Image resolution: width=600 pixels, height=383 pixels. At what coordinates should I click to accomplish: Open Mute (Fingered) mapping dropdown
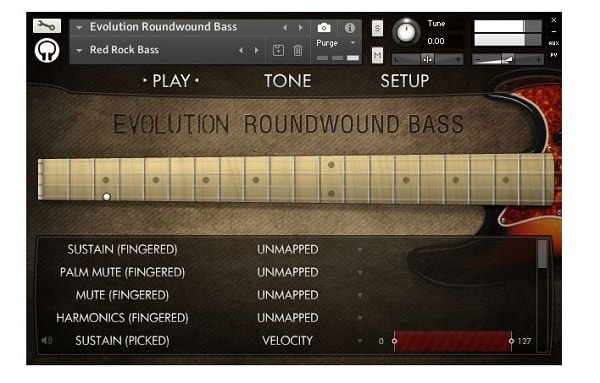(360, 295)
